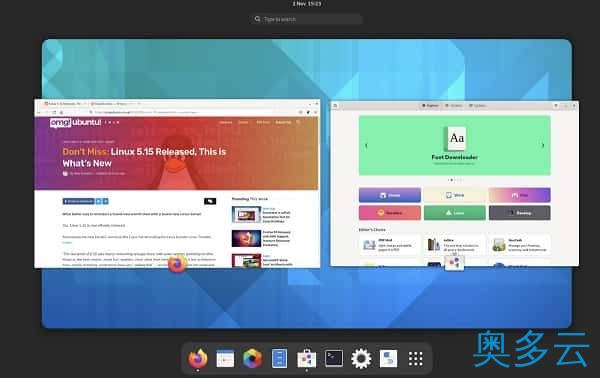Open third Editor's Choice app card
This screenshot has width=600, height=378.
520,245
